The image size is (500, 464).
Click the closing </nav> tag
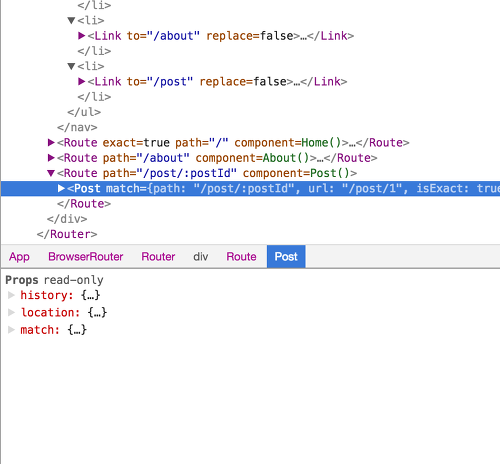click(x=77, y=127)
